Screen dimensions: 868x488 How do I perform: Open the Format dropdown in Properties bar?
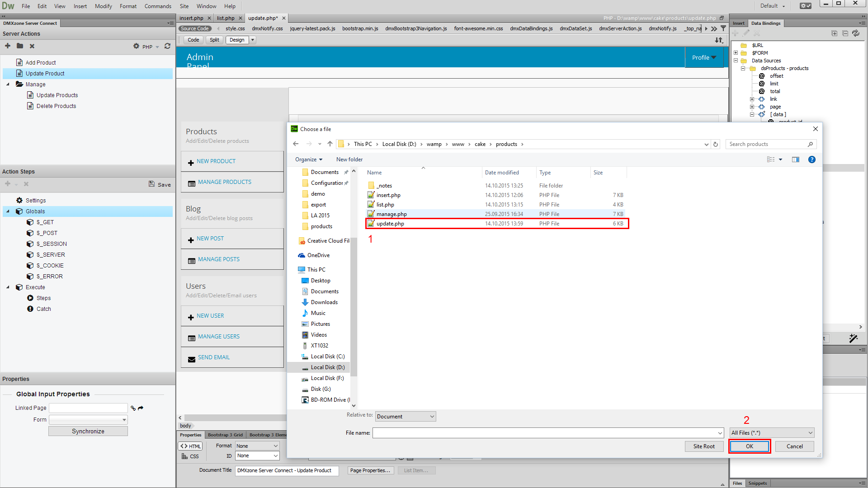(x=257, y=446)
